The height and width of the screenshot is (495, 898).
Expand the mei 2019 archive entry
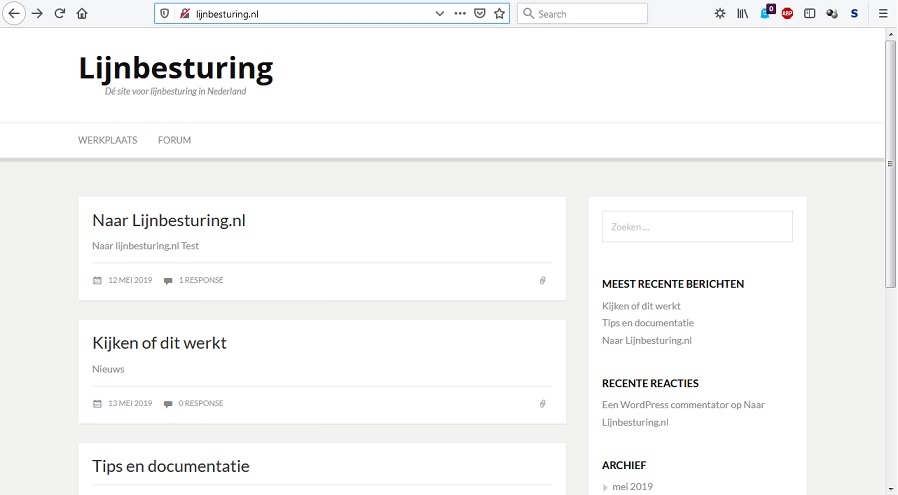tap(632, 486)
